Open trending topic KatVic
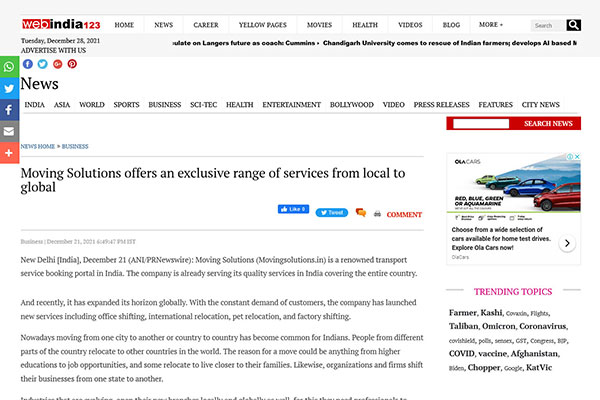600x400 pixels. (x=539, y=367)
